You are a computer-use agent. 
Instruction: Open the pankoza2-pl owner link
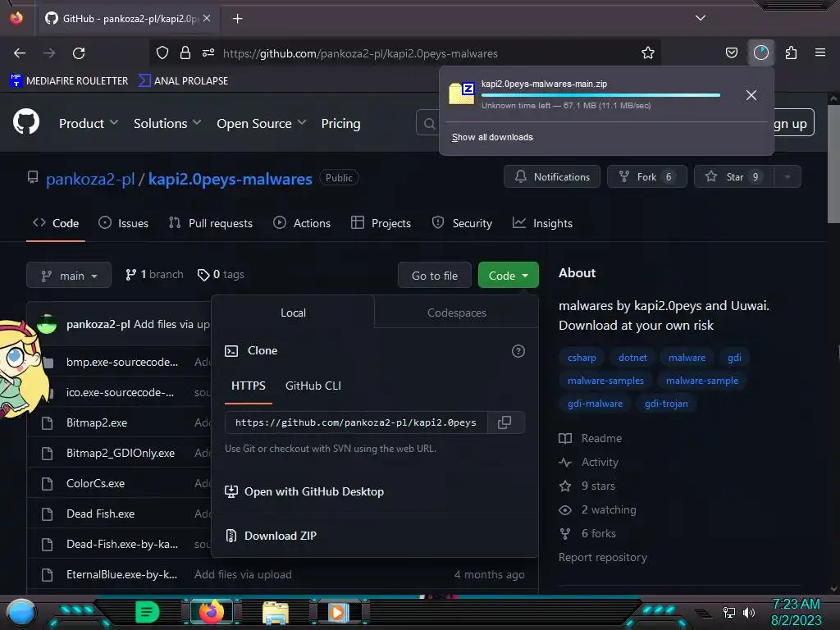coord(90,179)
